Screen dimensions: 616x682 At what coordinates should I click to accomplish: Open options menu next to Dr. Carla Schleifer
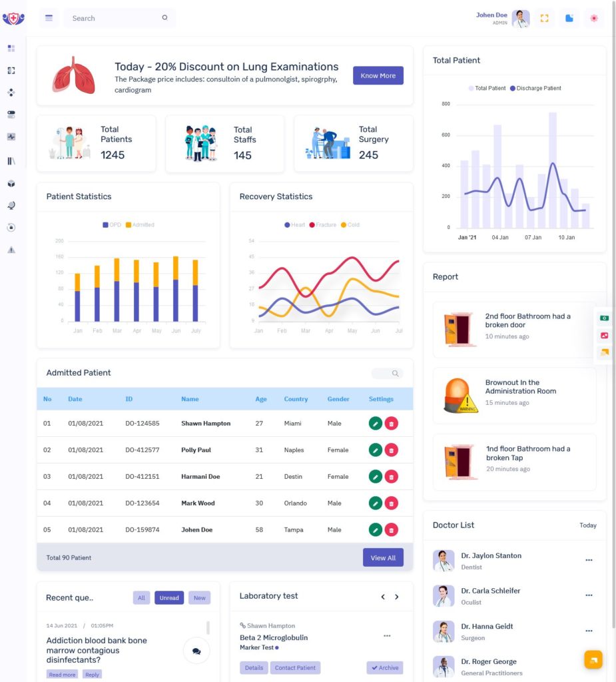point(589,595)
